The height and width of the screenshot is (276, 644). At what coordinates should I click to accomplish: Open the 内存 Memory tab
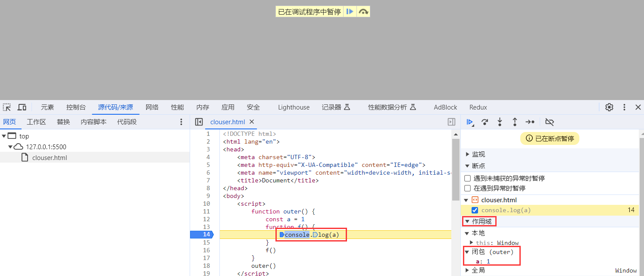pyautogui.click(x=203, y=107)
